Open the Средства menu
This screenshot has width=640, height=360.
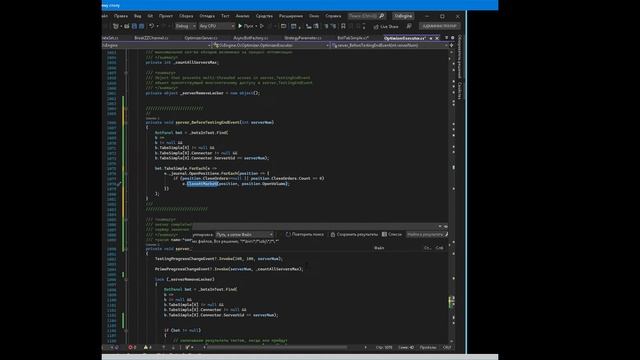click(x=264, y=16)
